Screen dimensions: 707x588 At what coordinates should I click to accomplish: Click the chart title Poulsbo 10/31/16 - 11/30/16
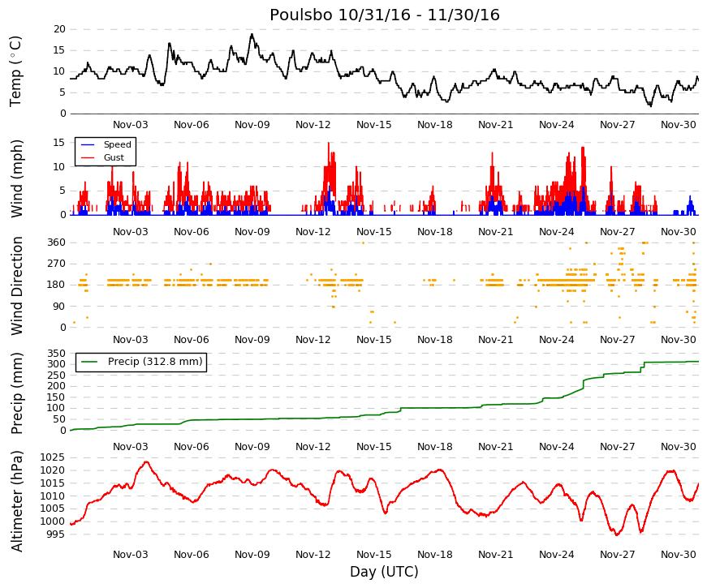[x=385, y=15]
